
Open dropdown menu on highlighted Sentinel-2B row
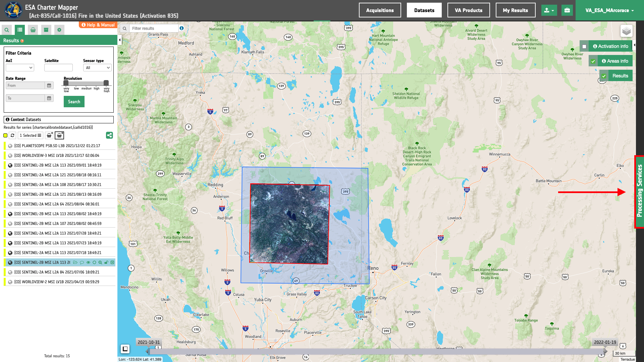point(112,262)
